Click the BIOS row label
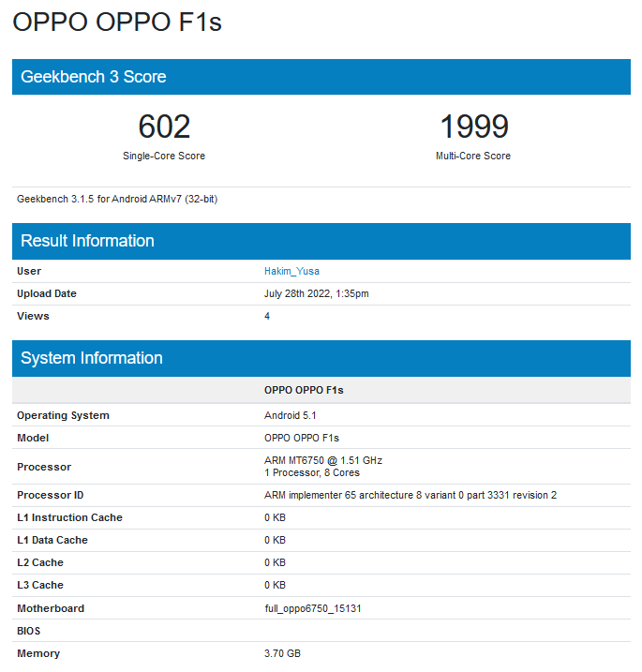642x672 pixels. [29, 632]
